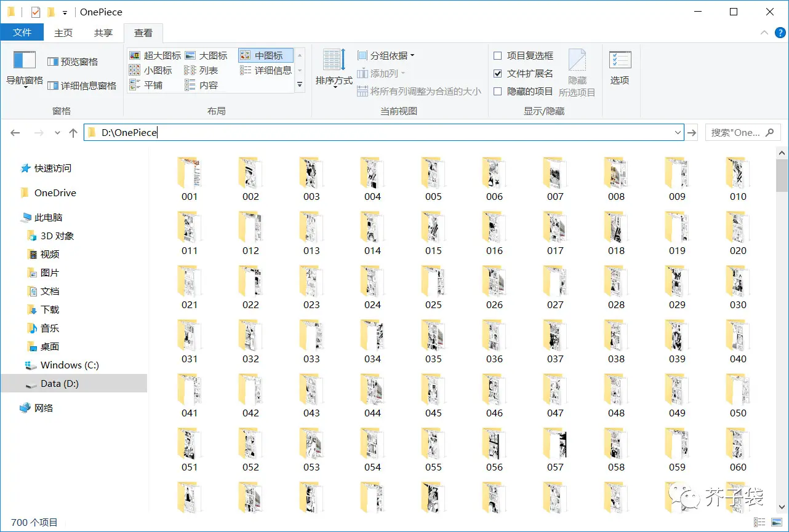789x532 pixels.
Task: Open 快速访问 quick access in navigation pane
Action: [52, 169]
